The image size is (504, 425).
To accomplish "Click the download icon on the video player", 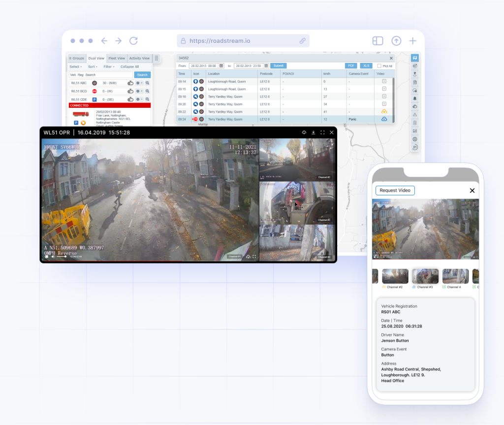I will [313, 132].
